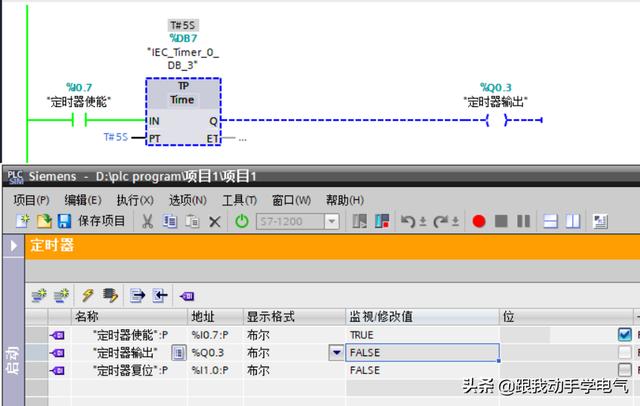Viewport: 640px width, 406px height.
Task: Select the "定时器使能":P name cell
Action: pyautogui.click(x=130, y=335)
